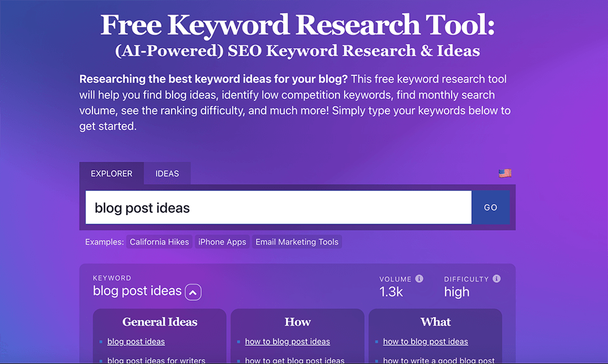Try the California Hikes example
This screenshot has width=608, height=364.
tap(159, 241)
